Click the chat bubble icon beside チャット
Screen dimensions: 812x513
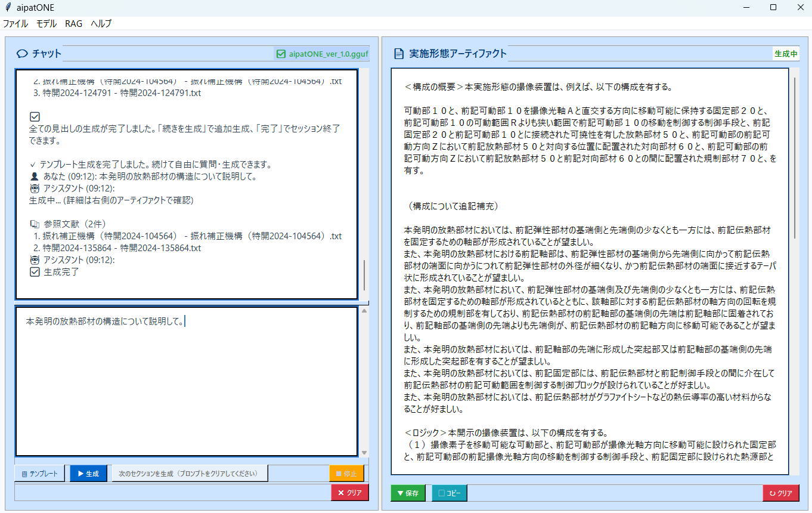coord(23,54)
